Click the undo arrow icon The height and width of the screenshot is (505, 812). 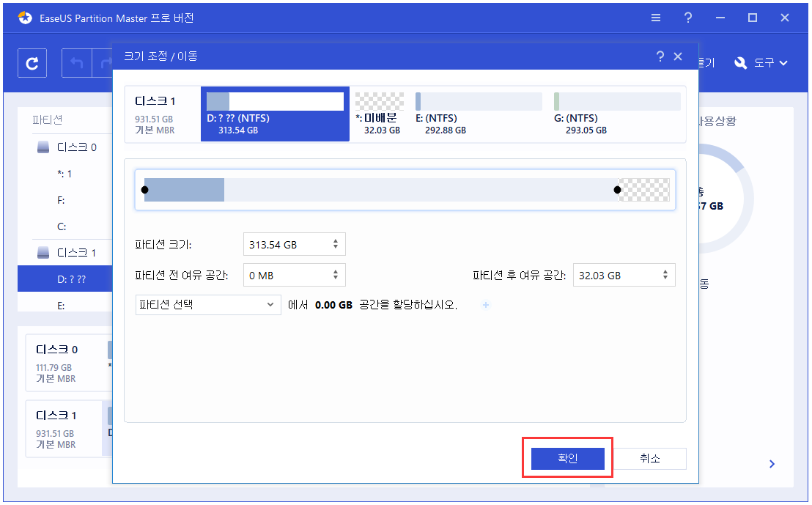[x=76, y=63]
